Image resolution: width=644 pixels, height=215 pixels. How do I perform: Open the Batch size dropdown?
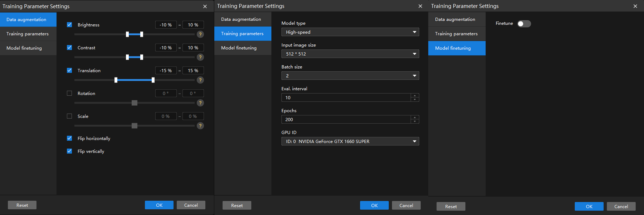[x=350, y=76]
